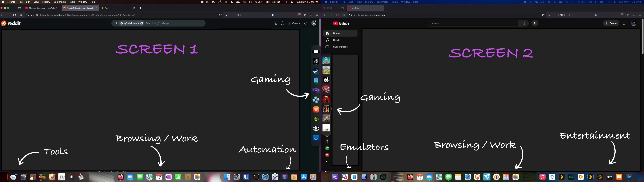Open the Reddit notifications bell
Viewport: 644px width, 182px height.
pos(306,23)
